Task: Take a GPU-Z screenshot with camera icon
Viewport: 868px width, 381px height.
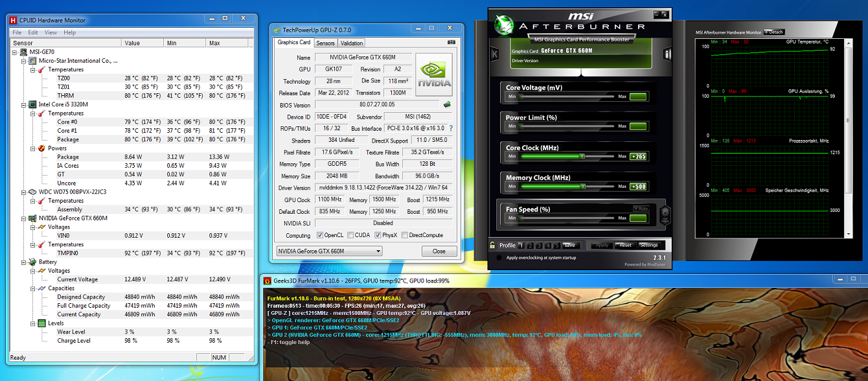Action: coord(451,42)
